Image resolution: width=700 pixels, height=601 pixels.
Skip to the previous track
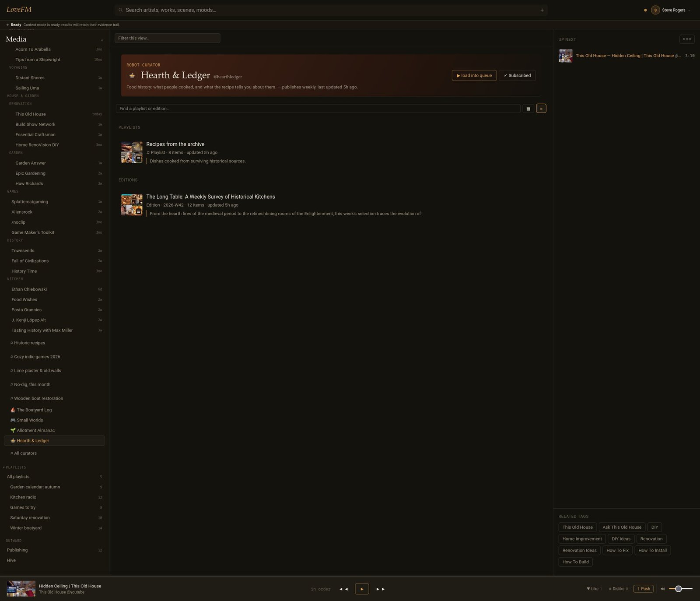click(x=344, y=589)
